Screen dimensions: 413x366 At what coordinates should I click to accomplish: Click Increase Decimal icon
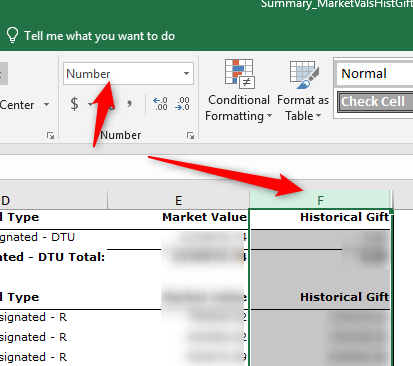[x=160, y=104]
